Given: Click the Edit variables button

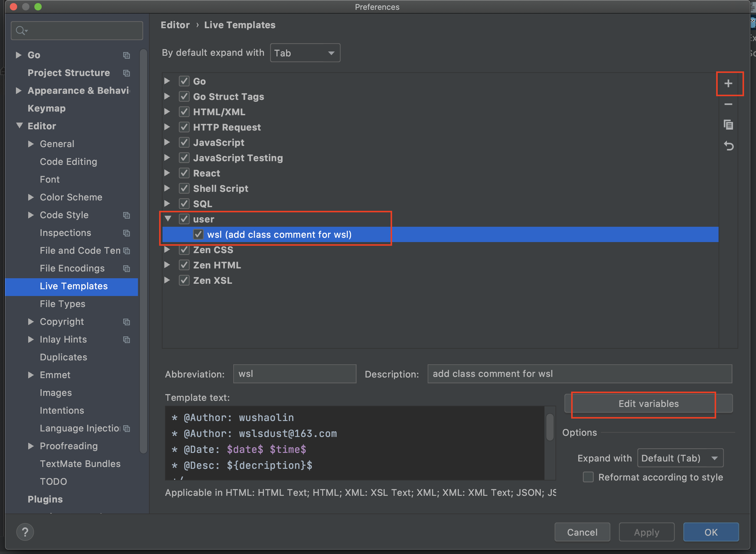Looking at the screenshot, I should pyautogui.click(x=648, y=404).
